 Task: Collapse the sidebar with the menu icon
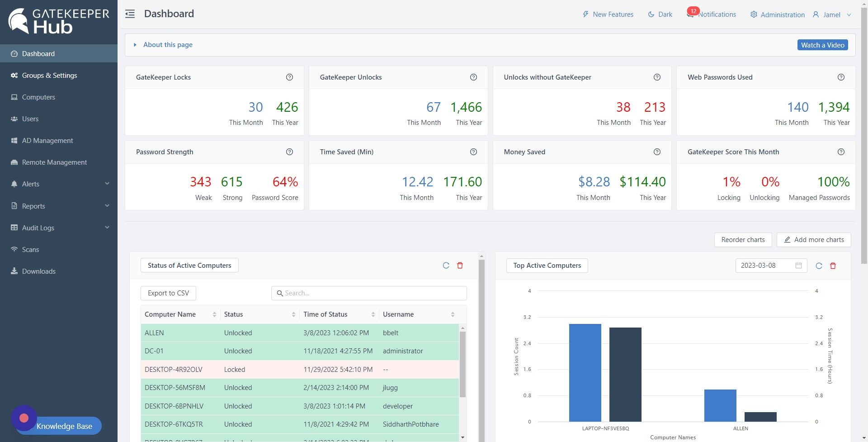[x=130, y=14]
